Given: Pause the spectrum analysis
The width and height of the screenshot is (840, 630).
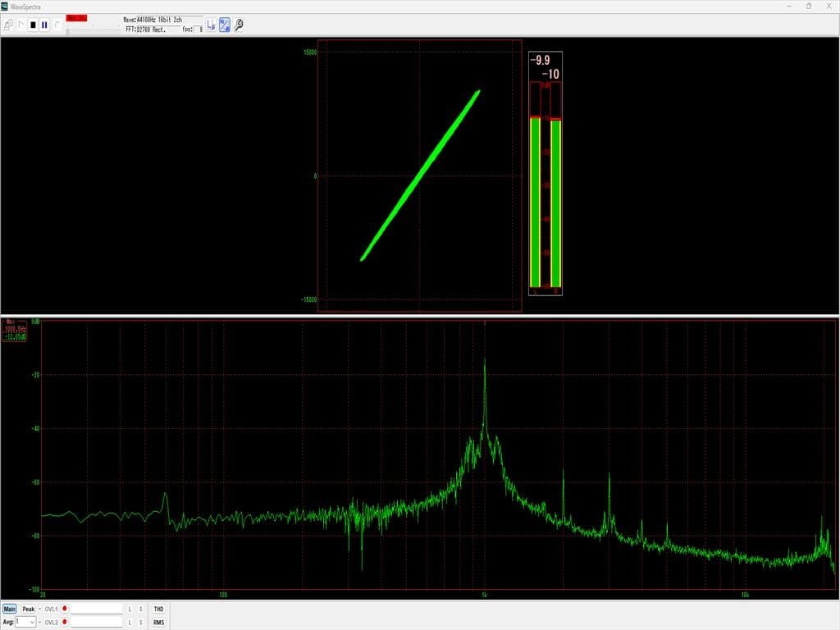Looking at the screenshot, I should point(44,25).
